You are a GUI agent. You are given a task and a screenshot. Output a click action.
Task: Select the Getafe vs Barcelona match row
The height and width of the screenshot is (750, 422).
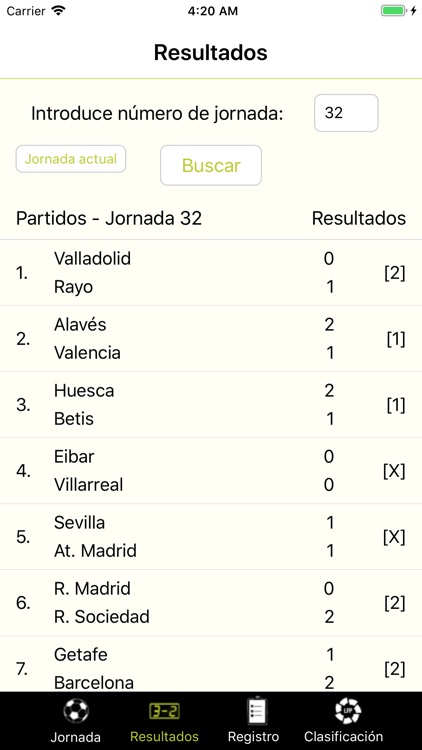(x=211, y=664)
